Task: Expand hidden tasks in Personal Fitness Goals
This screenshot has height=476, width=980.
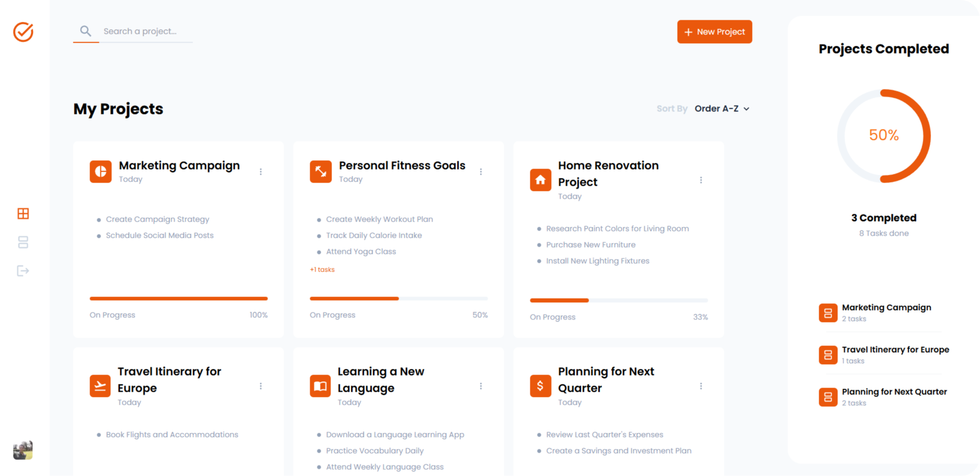Action: 322,269
